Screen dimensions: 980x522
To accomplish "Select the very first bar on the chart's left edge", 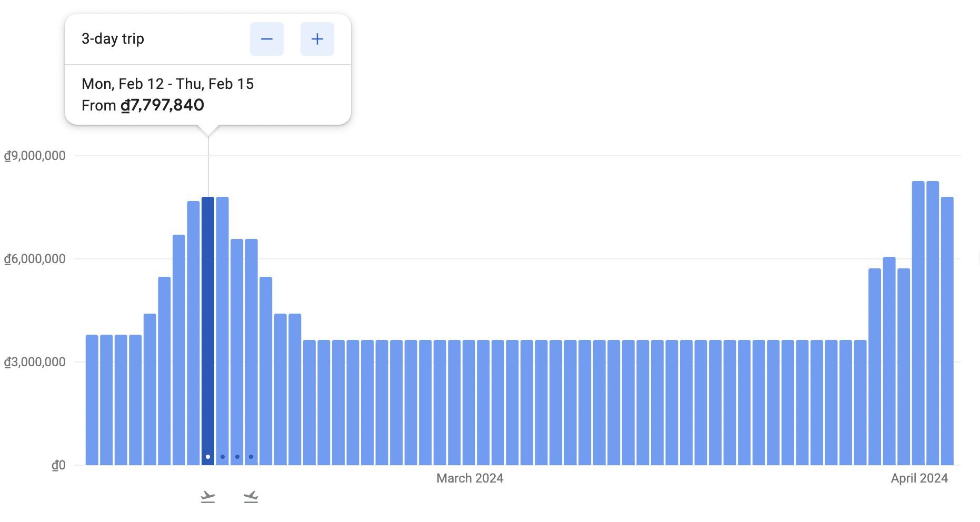I will click(92, 400).
